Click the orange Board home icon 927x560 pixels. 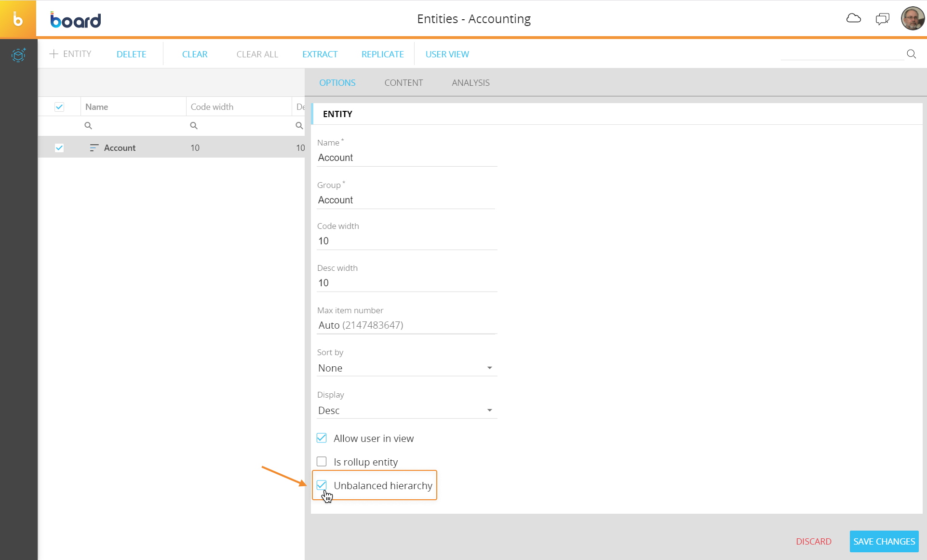point(18,19)
